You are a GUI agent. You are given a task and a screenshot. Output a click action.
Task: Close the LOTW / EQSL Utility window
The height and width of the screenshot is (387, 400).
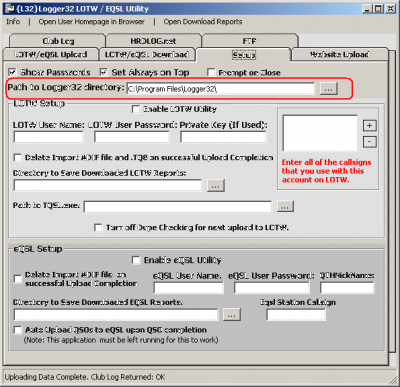(390, 9)
